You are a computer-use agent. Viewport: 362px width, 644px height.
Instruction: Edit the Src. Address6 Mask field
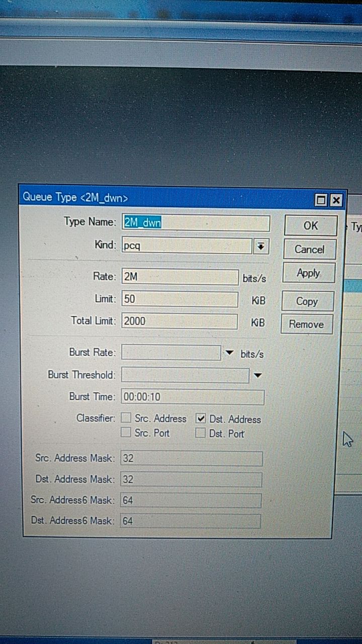[191, 501]
